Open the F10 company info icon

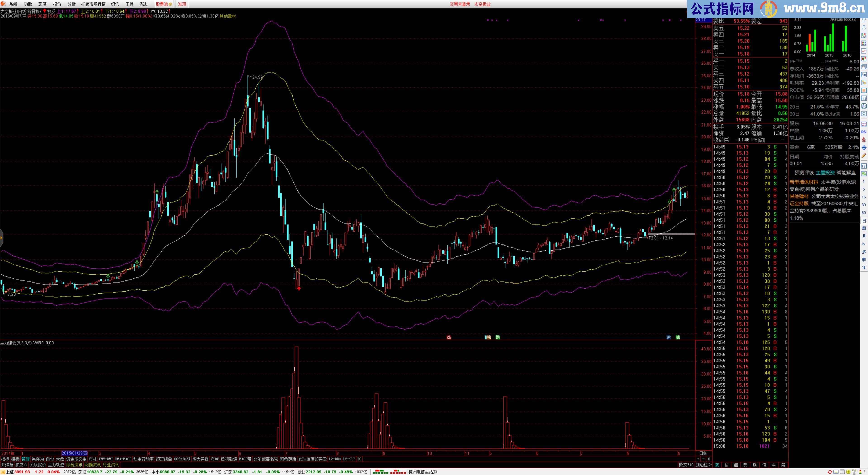tap(864, 75)
